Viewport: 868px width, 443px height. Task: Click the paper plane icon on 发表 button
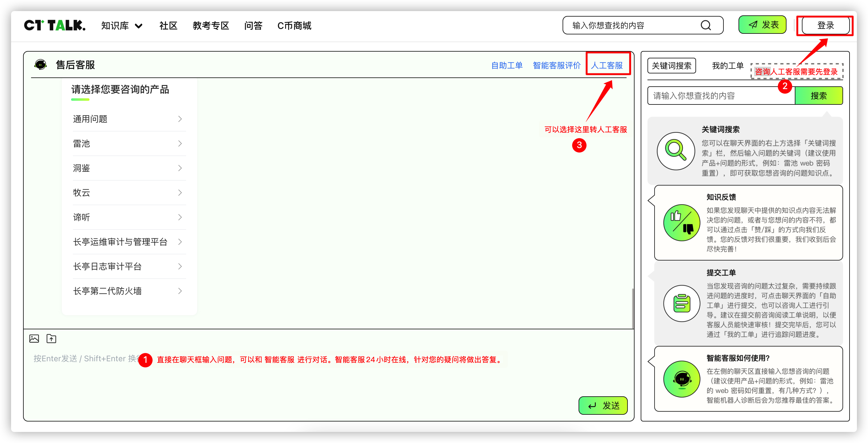(752, 24)
